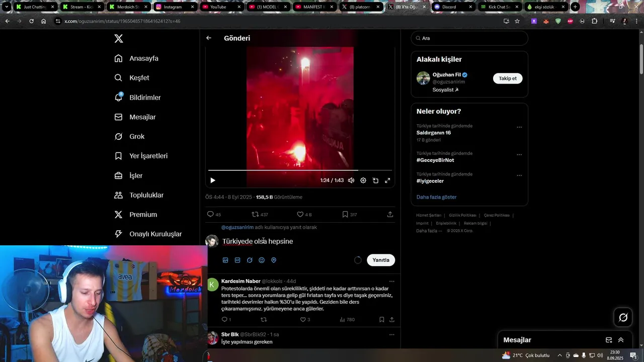Open Premium in the sidebar
Image resolution: width=644 pixels, height=362 pixels.
(x=136, y=215)
